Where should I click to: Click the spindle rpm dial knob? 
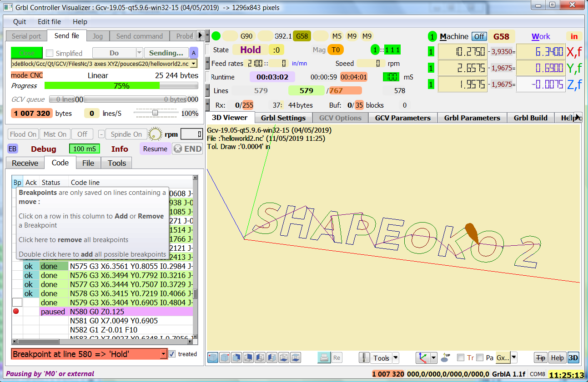pos(156,134)
